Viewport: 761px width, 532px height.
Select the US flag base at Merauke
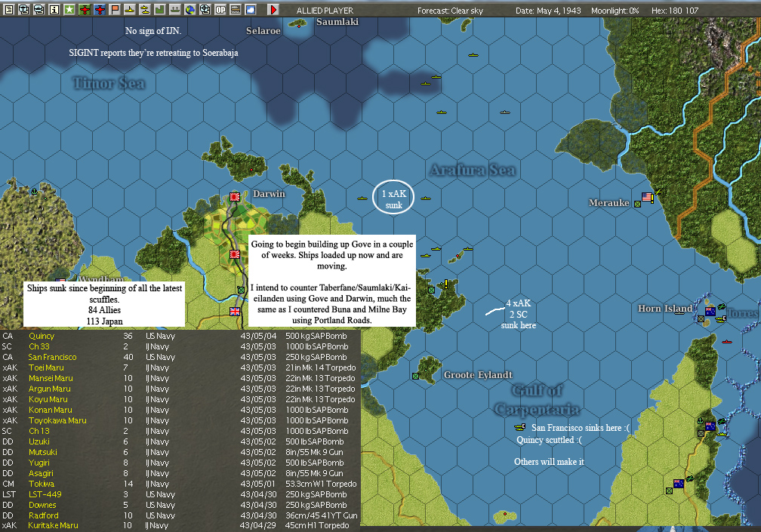coord(648,197)
